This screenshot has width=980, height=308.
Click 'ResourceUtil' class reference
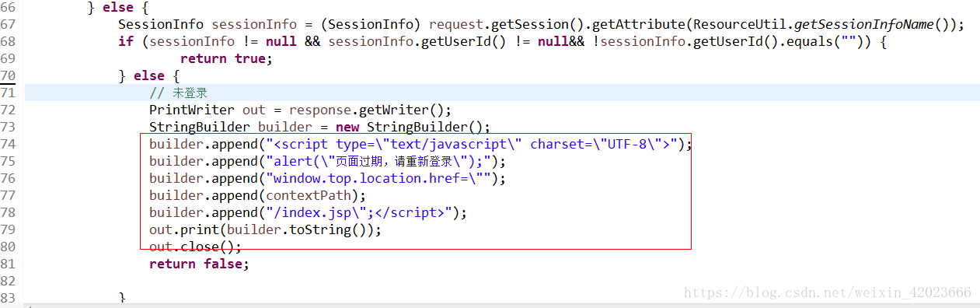[739, 24]
